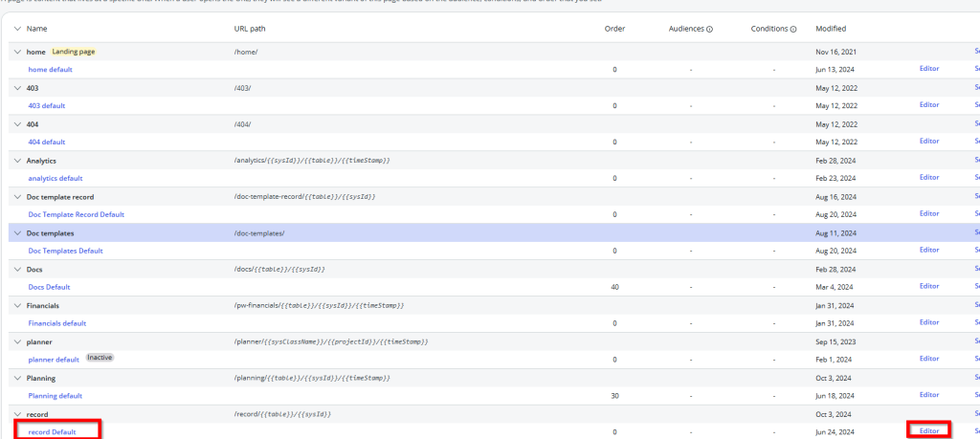
Task: Open Doc Template Record Default link
Action: coord(77,214)
